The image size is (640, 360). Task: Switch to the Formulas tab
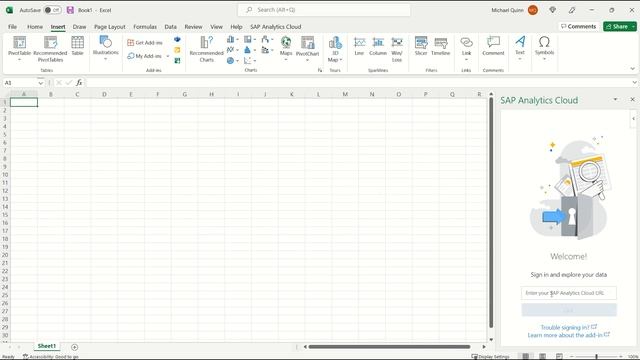[x=145, y=27]
